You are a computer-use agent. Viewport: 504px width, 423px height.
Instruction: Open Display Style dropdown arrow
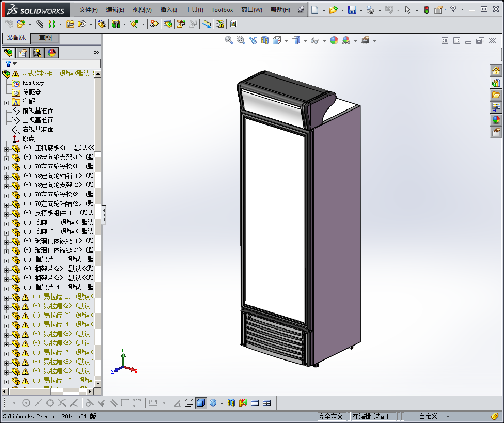(305, 41)
